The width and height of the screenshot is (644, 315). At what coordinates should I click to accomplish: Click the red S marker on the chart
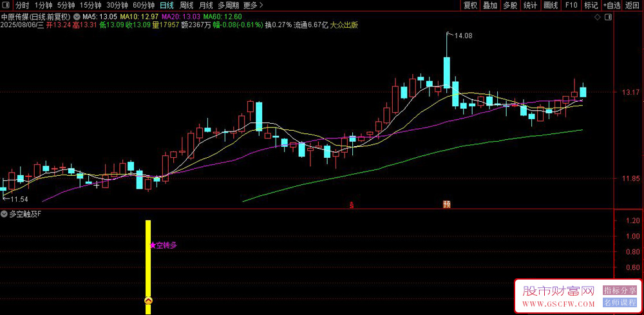pos(352,204)
